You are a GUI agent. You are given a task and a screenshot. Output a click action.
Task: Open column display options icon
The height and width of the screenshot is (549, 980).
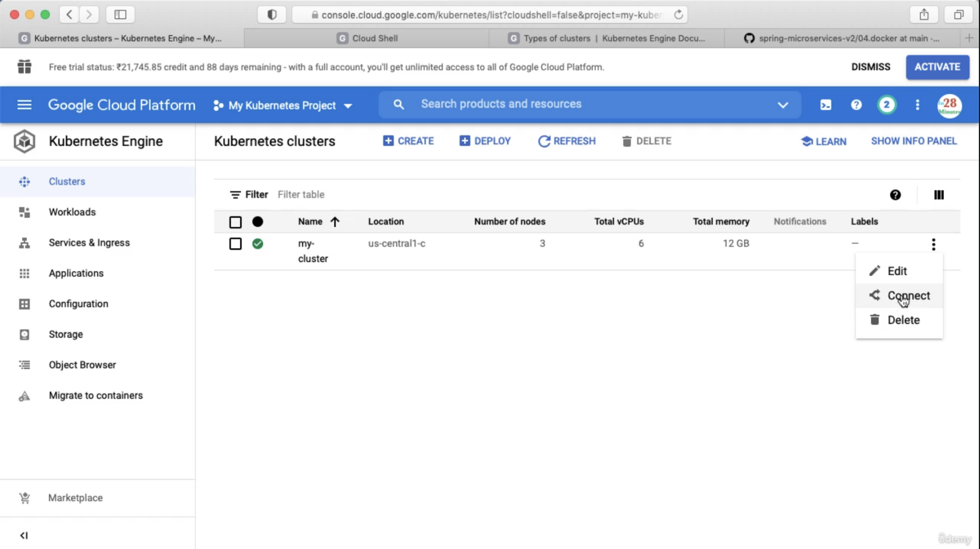[939, 195]
